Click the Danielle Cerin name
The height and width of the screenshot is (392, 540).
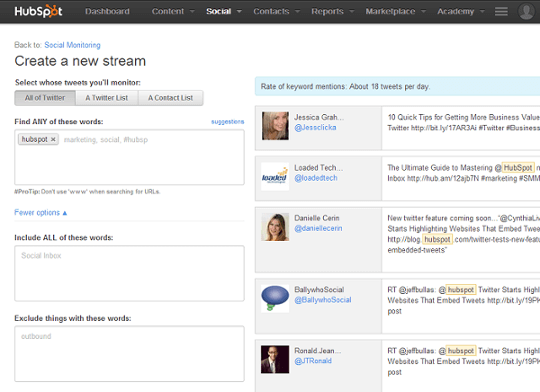(x=317, y=218)
